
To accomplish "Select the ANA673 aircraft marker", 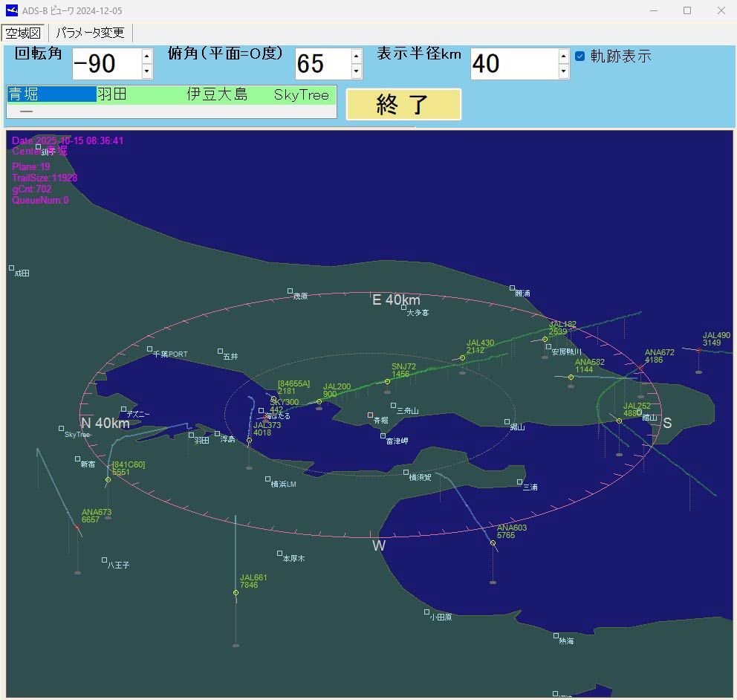I will pyautogui.click(x=77, y=528).
